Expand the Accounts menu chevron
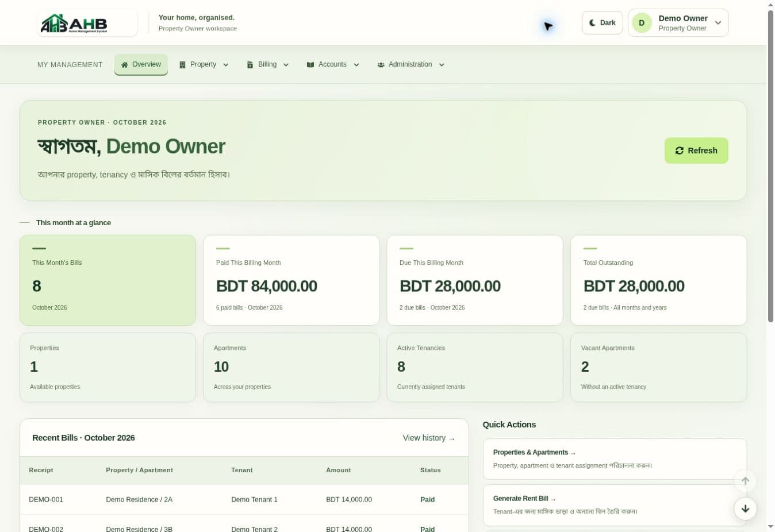 (x=356, y=65)
